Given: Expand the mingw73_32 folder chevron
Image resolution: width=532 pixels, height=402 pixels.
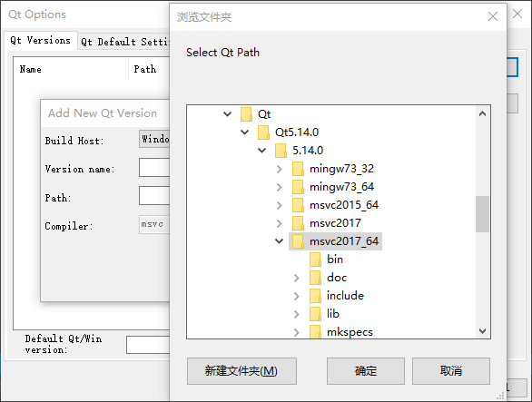Looking at the screenshot, I should pyautogui.click(x=280, y=169).
